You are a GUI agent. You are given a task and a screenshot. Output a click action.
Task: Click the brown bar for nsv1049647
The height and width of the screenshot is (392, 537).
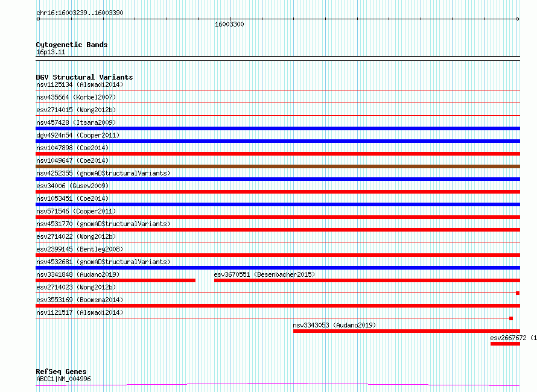point(278,166)
